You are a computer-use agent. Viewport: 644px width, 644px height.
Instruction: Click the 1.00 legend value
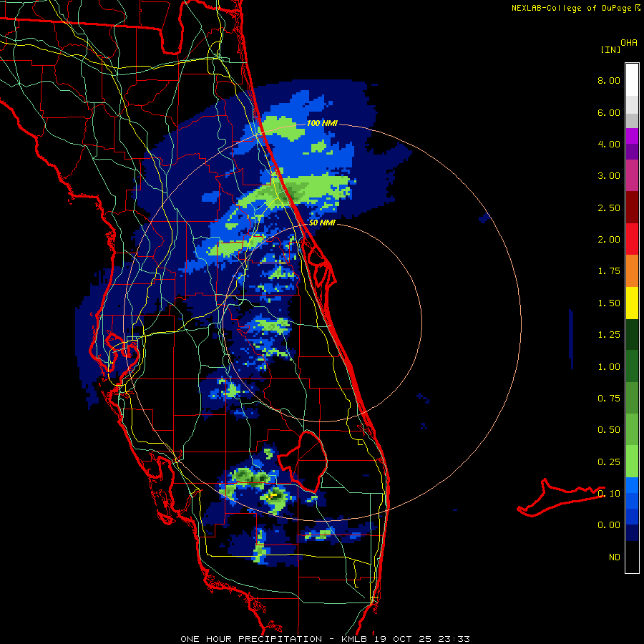(x=609, y=367)
